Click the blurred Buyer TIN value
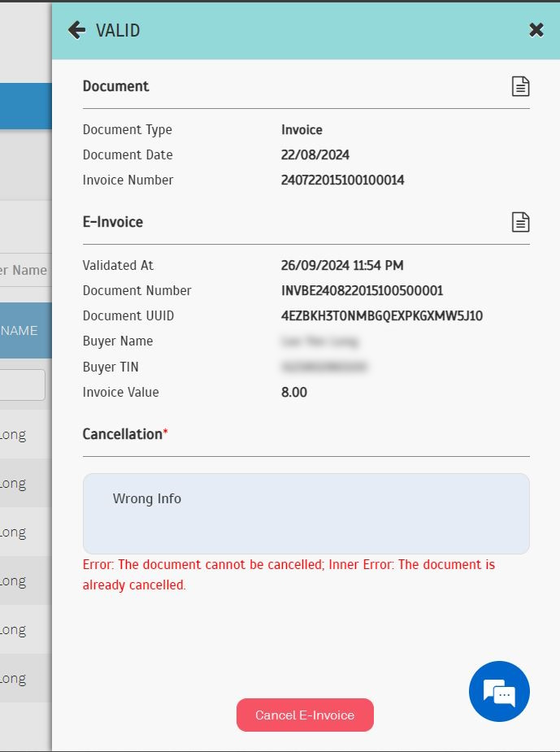Viewport: 560px width, 752px height. click(324, 367)
